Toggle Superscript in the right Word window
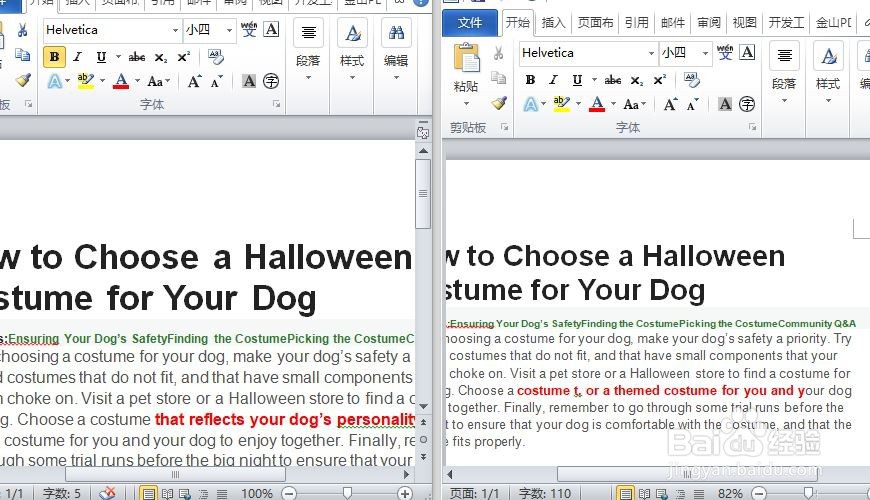The height and width of the screenshot is (500, 870). point(659,80)
